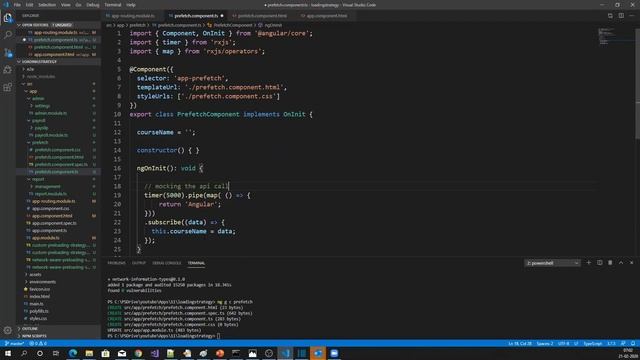640x360 pixels.
Task: Expand the Outline section
Action: 30,328
